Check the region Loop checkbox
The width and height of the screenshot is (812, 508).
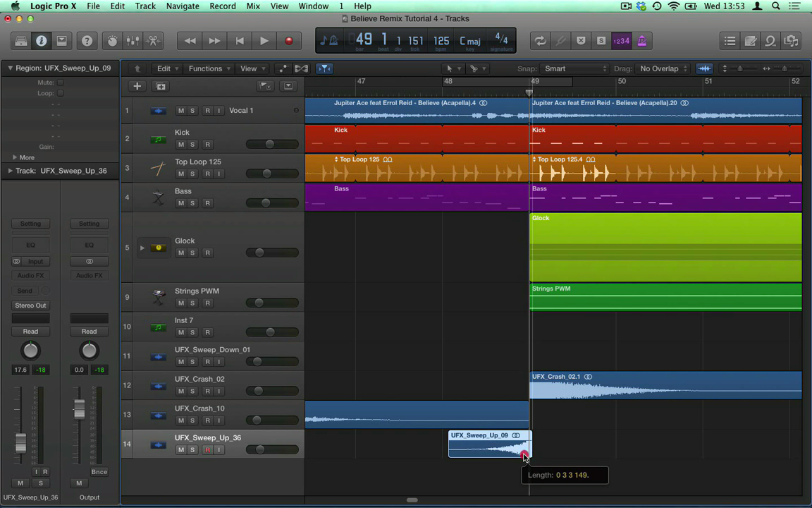(x=61, y=93)
